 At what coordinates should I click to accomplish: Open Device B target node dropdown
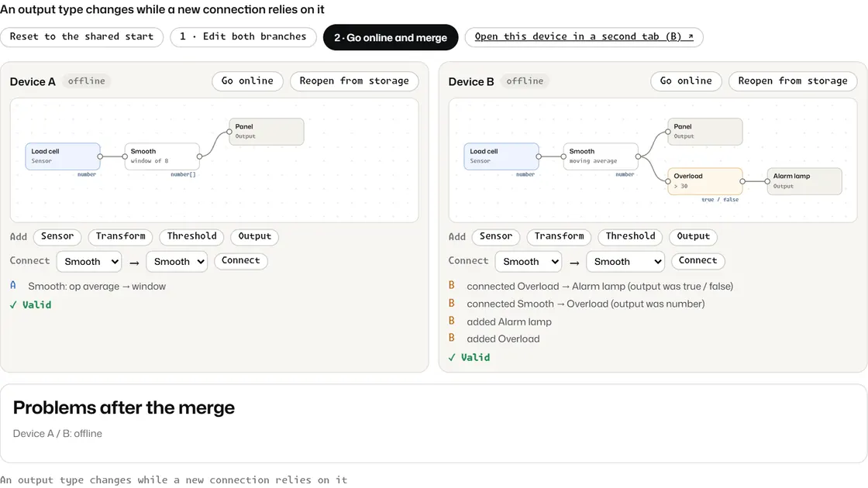pos(625,261)
